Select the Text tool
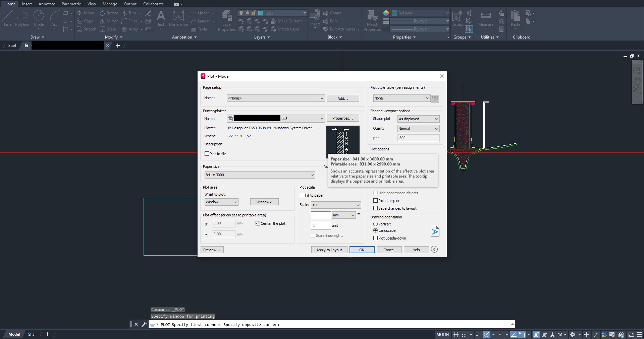Image resolution: width=644 pixels, height=339 pixels. pos(161,18)
